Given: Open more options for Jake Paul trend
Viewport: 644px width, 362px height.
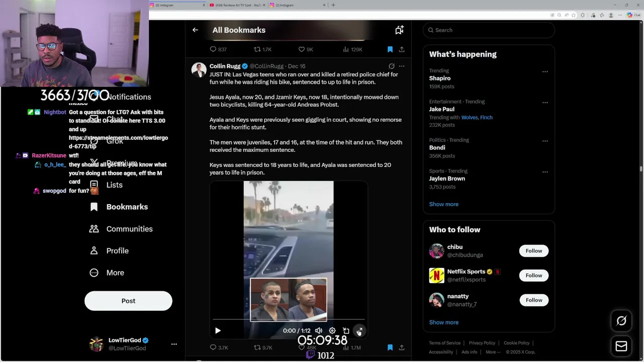Looking at the screenshot, I should pyautogui.click(x=545, y=103).
